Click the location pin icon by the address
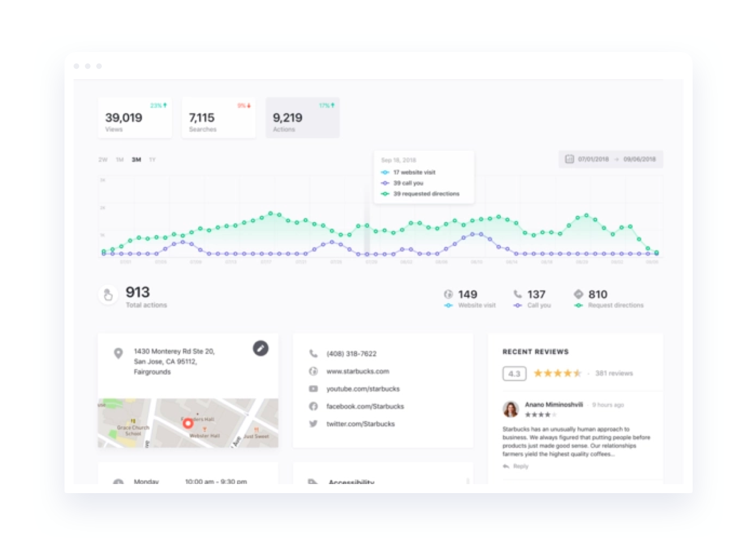This screenshot has width=756, height=544. point(118,353)
